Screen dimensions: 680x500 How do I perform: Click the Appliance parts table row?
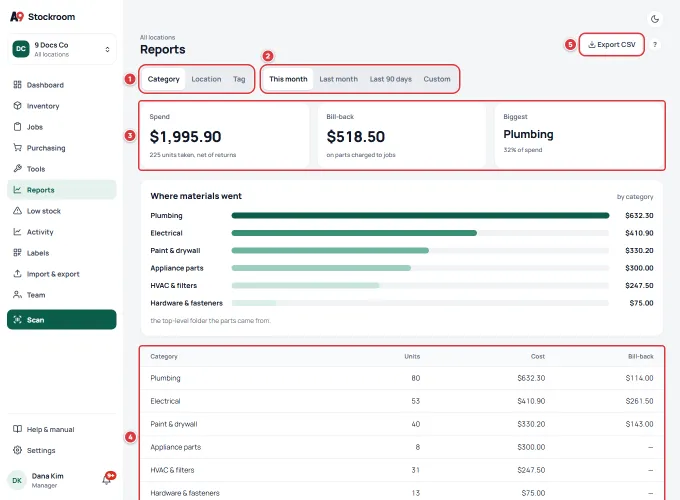[402, 447]
